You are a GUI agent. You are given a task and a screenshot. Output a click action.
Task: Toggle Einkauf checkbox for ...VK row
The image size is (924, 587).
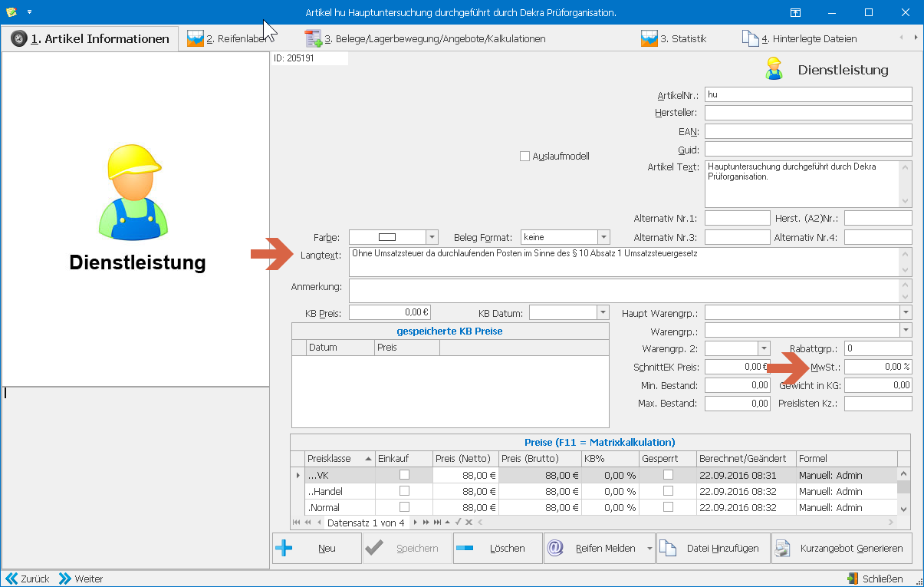click(404, 475)
